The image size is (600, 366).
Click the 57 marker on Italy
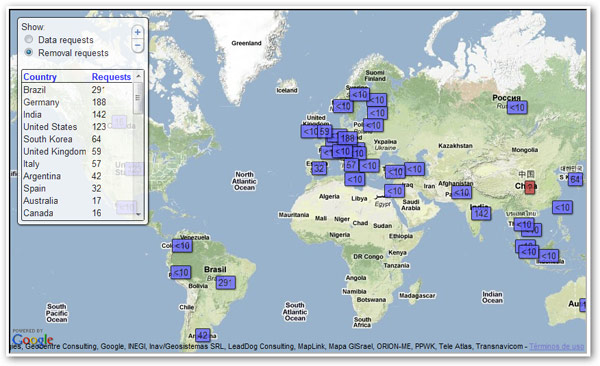pyautogui.click(x=351, y=165)
